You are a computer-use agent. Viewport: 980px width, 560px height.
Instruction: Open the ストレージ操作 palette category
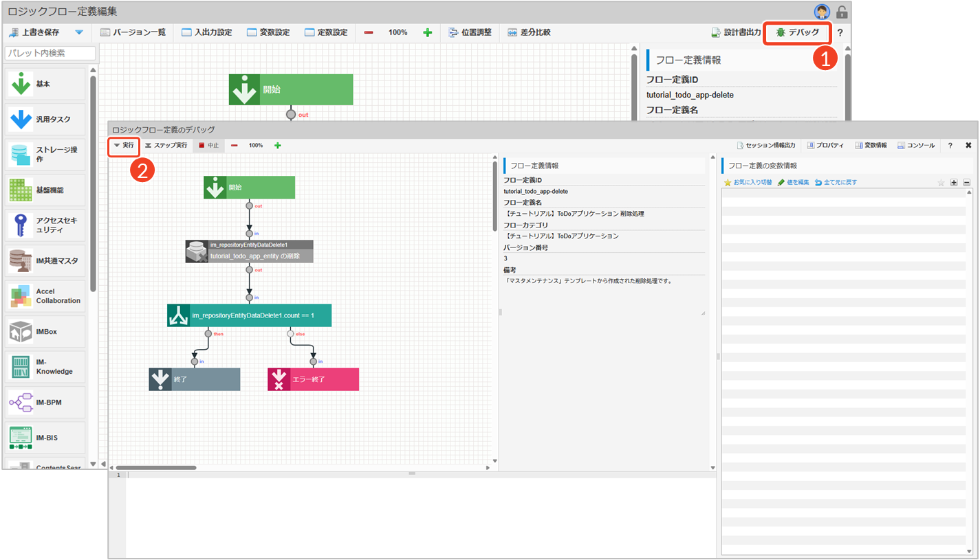[46, 155]
